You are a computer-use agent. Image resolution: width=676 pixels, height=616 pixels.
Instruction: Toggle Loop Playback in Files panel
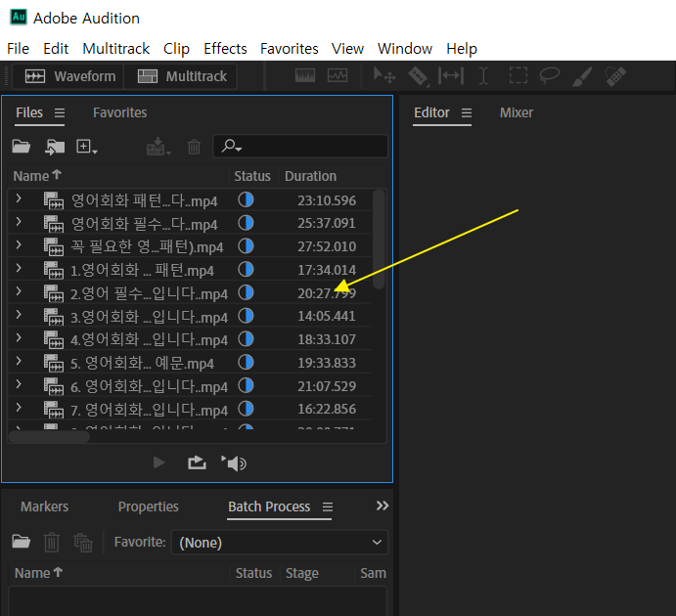[197, 463]
